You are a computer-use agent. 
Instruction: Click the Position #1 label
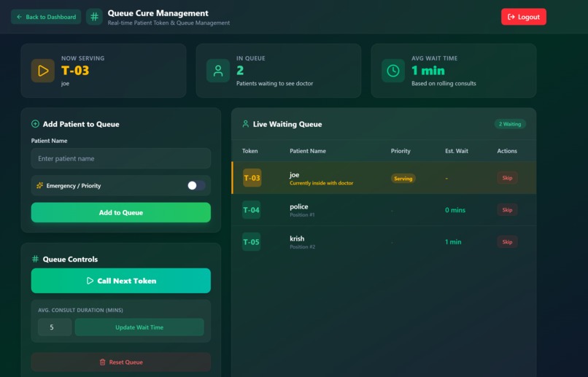coord(302,214)
